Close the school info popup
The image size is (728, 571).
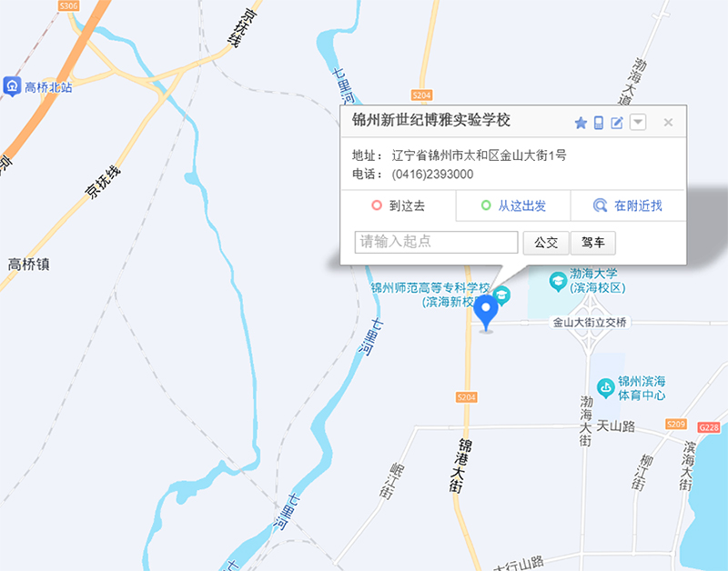coord(668,123)
